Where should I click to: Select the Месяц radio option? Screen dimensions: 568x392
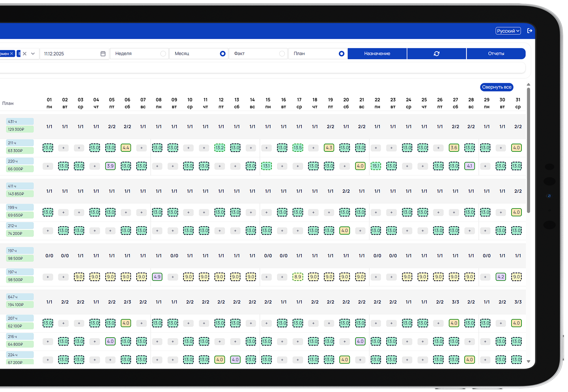coord(223,54)
